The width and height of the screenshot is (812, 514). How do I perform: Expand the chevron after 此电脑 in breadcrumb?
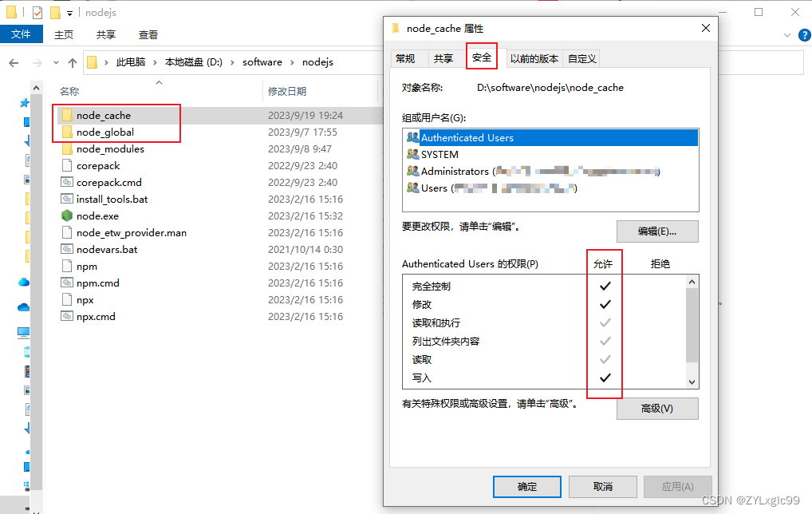pyautogui.click(x=155, y=62)
